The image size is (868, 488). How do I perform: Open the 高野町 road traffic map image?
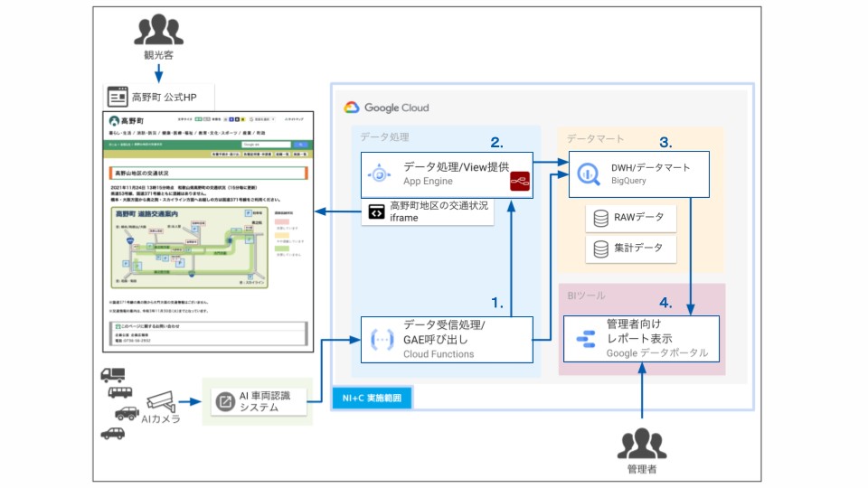coord(189,248)
